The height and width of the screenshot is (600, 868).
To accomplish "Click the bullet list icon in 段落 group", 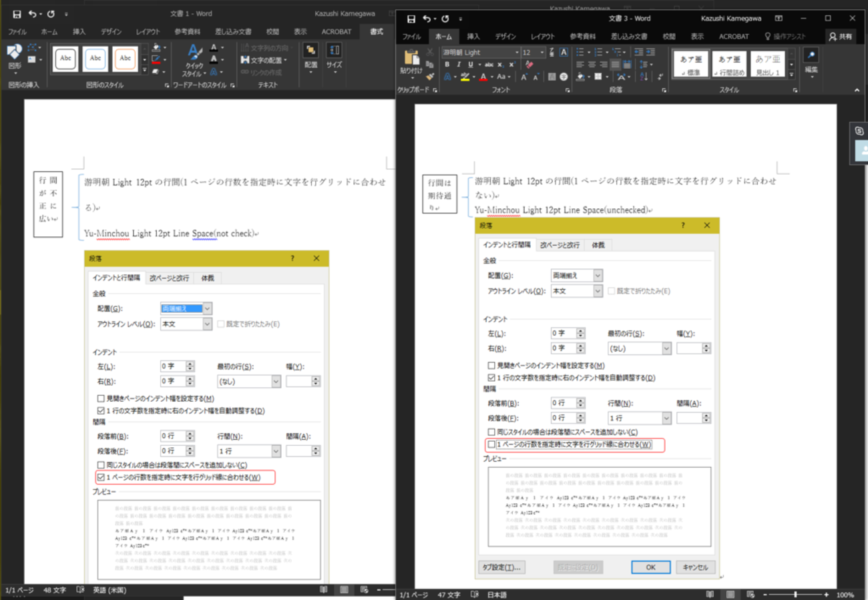I will click(581, 52).
